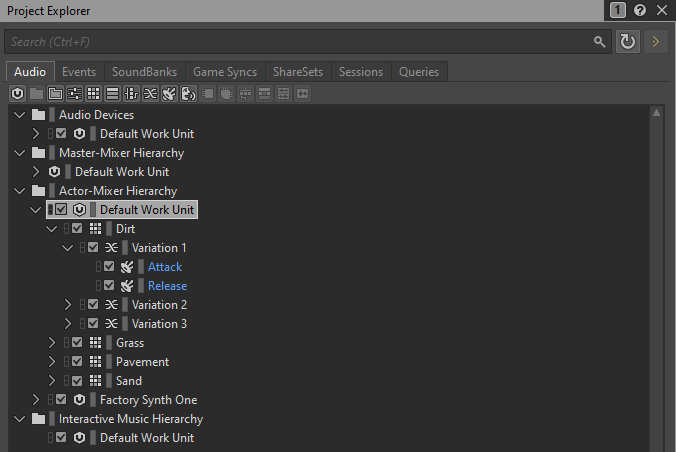
Task: Toggle the checkbox next to Attack
Action: click(109, 267)
